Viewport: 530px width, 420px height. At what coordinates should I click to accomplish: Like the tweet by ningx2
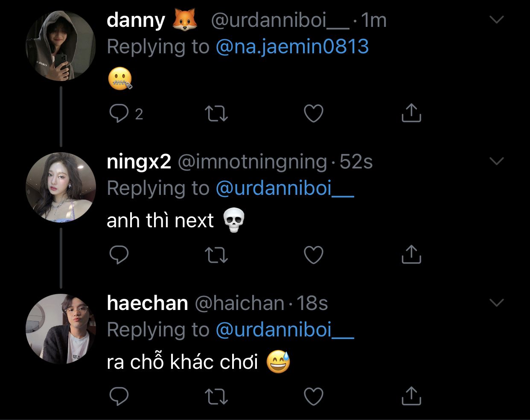click(x=313, y=255)
